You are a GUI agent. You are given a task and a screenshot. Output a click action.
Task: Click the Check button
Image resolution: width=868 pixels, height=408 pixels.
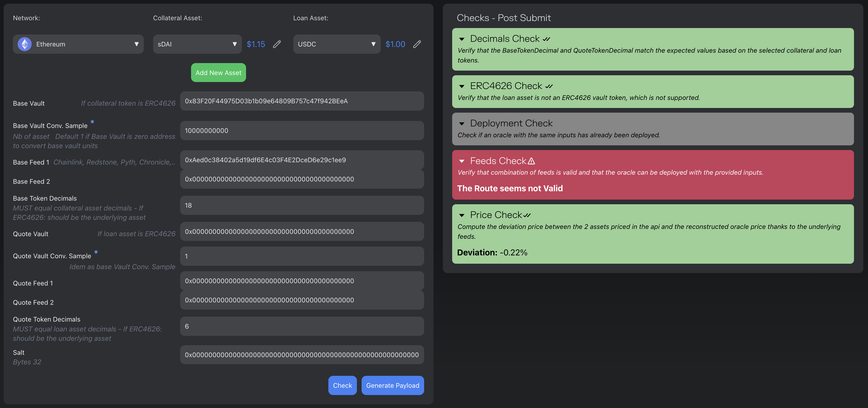342,385
